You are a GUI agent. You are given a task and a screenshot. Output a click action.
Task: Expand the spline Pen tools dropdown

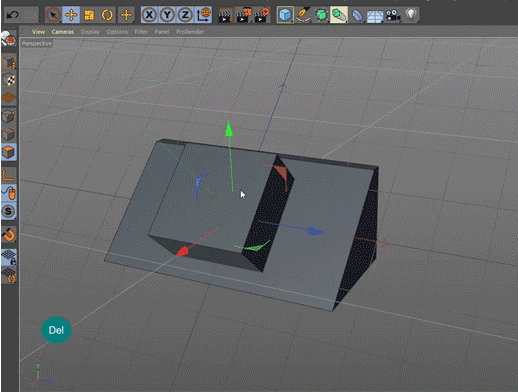[303, 15]
